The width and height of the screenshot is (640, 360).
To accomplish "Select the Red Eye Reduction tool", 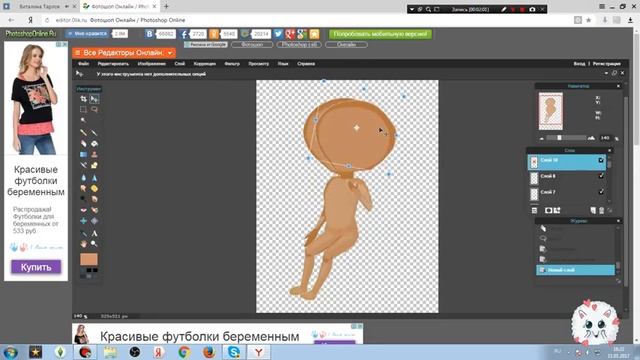I will (83, 210).
